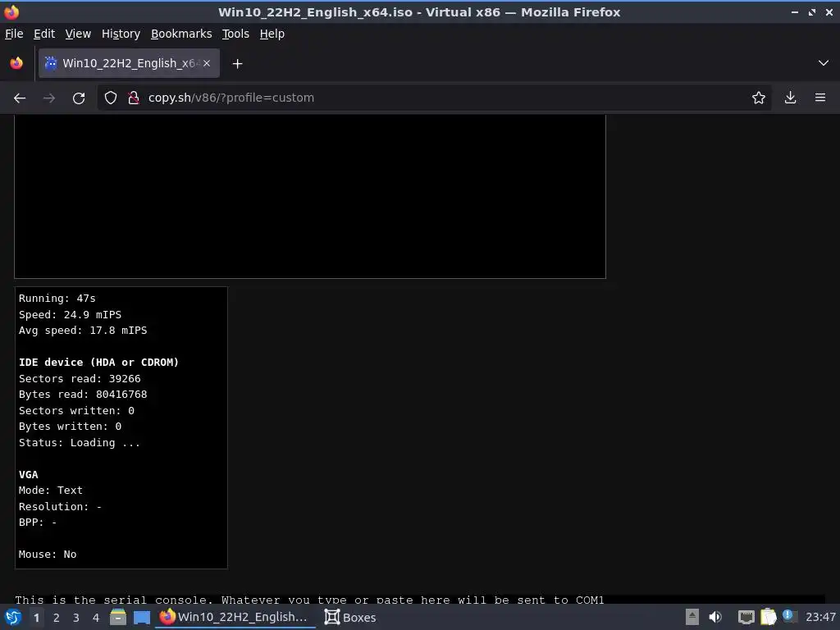Show site security padlock info
Image resolution: width=840 pixels, height=630 pixels.
tap(134, 98)
